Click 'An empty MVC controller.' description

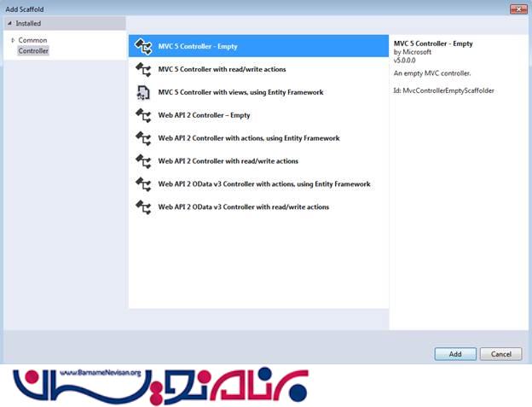click(x=432, y=73)
